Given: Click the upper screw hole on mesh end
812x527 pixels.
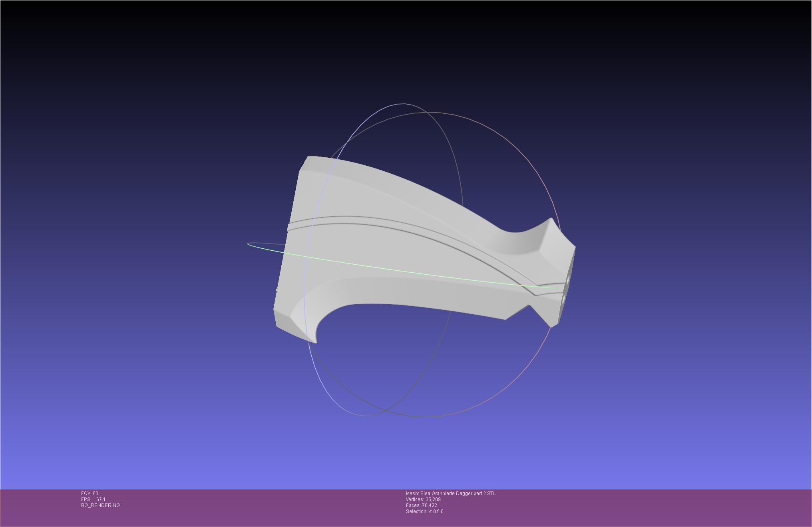Looking at the screenshot, I should (568, 280).
